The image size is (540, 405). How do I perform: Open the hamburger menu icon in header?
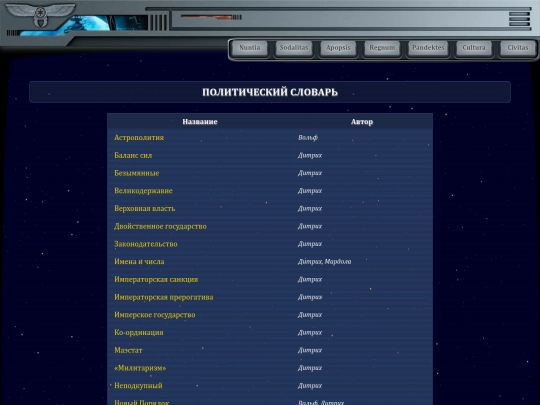click(x=519, y=19)
